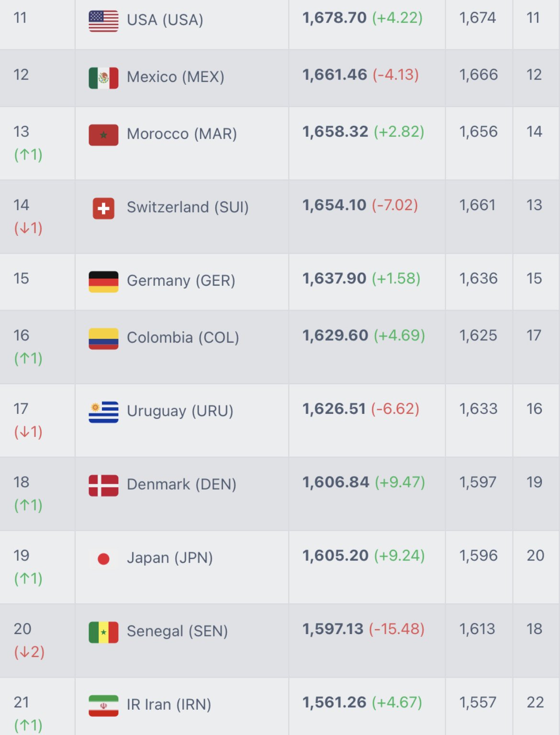Select the Germany (GER) team name
Screen dimensions: 560x735
pos(181,281)
